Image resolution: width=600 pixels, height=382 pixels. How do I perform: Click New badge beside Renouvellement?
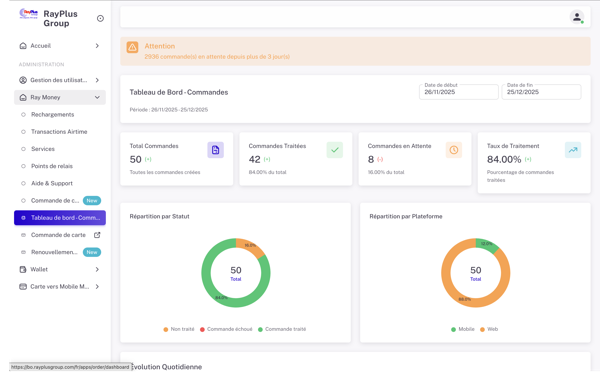click(92, 252)
